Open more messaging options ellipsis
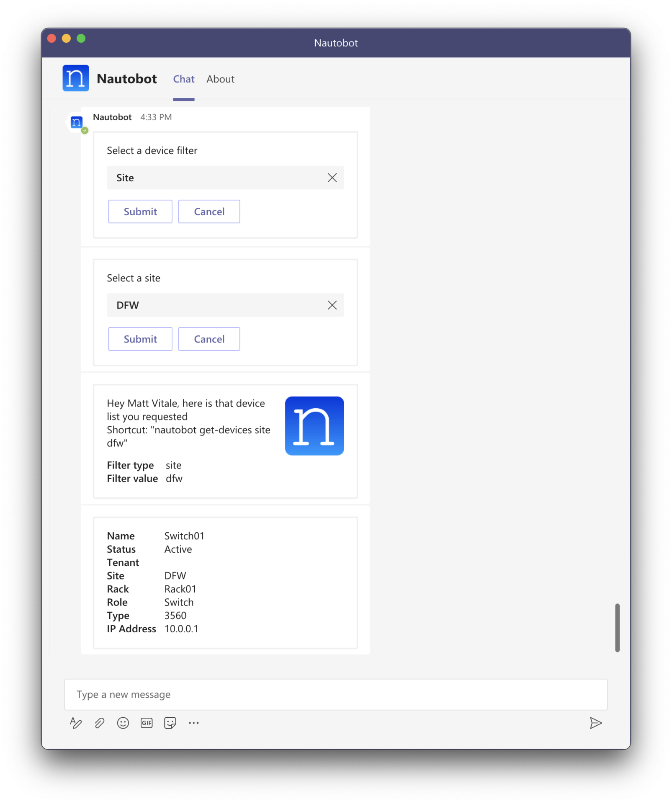 [193, 723]
